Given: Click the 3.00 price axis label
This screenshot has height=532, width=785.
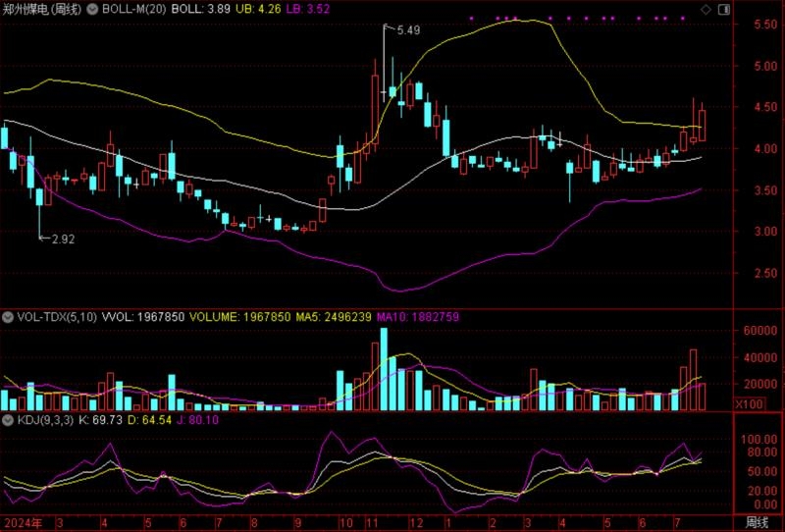Looking at the screenshot, I should 765,232.
